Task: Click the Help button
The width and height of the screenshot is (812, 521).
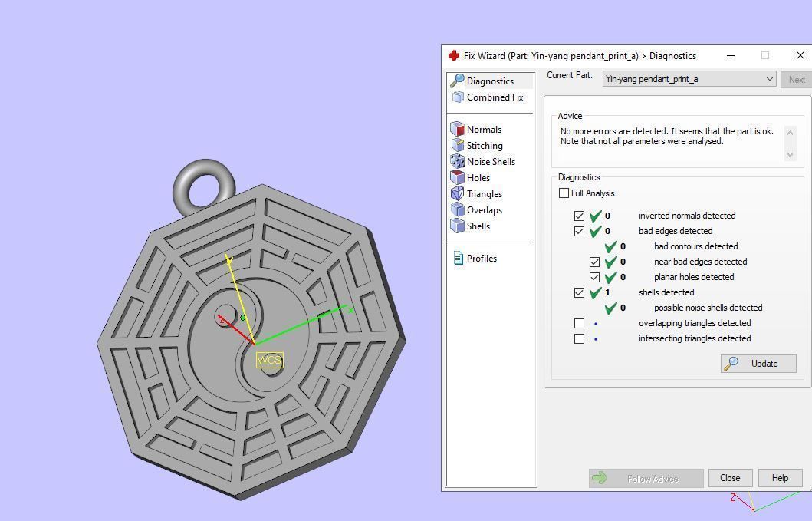Action: (x=780, y=478)
